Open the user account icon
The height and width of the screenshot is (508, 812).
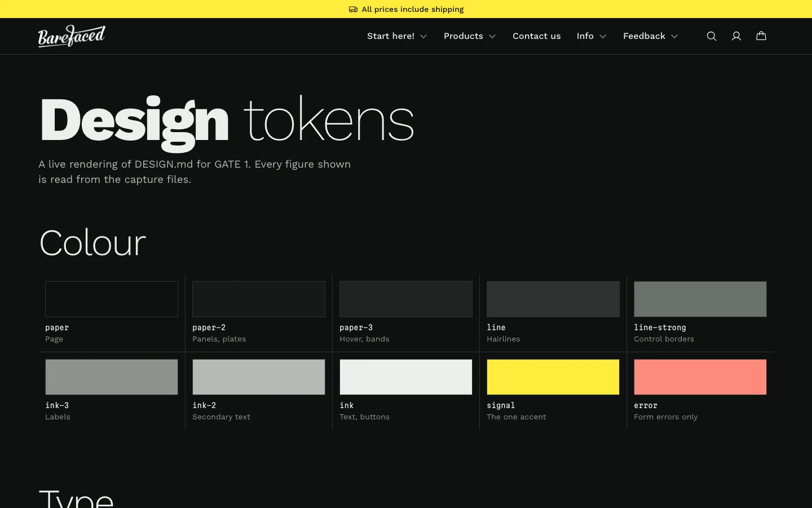pos(736,36)
